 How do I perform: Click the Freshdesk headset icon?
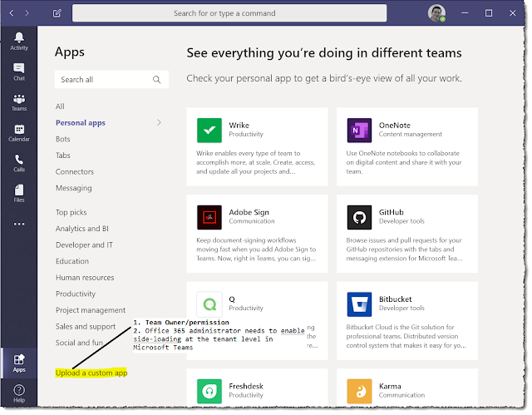(x=209, y=391)
